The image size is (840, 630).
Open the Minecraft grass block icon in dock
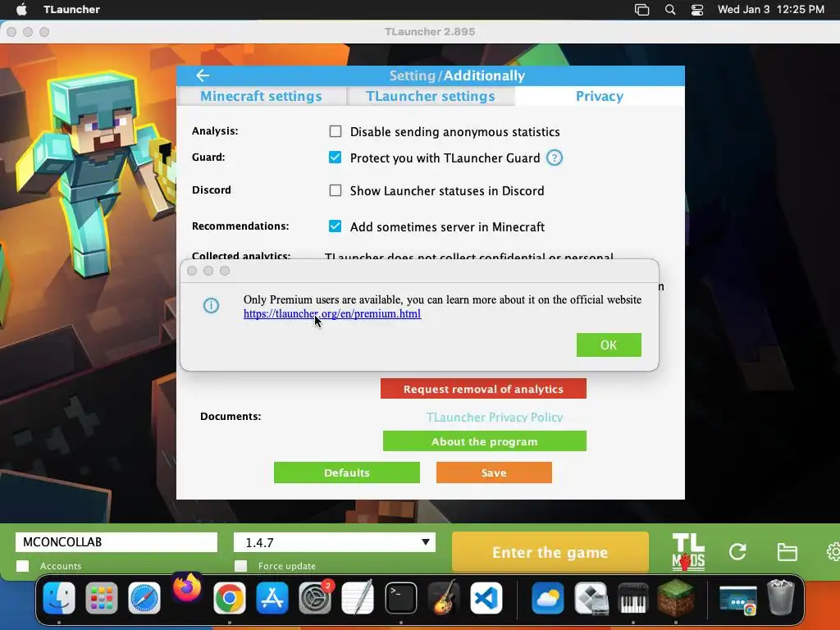click(676, 598)
